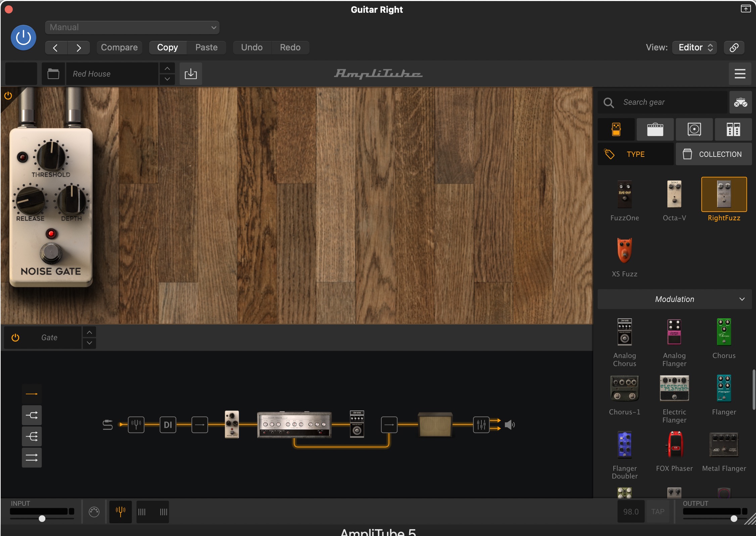Screen dimensions: 756x536
Task: Toggle the Noise Gate footswitch
Action: (51, 253)
